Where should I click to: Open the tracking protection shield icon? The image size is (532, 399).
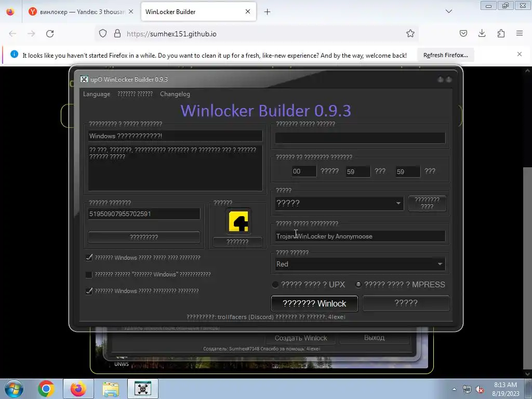point(103,33)
